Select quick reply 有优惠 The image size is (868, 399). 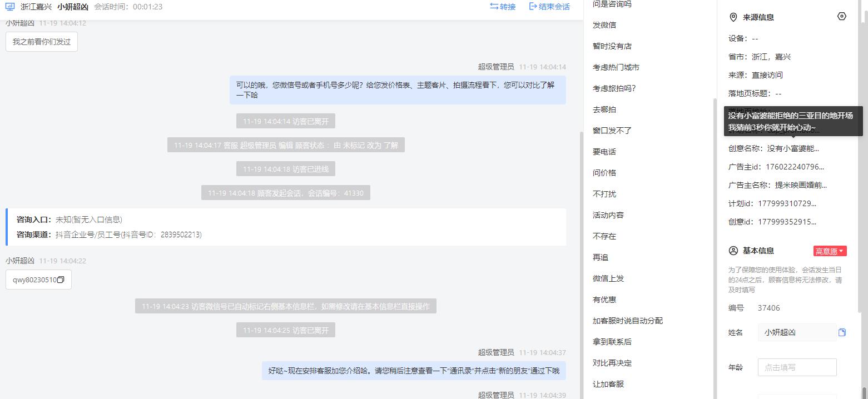click(604, 300)
